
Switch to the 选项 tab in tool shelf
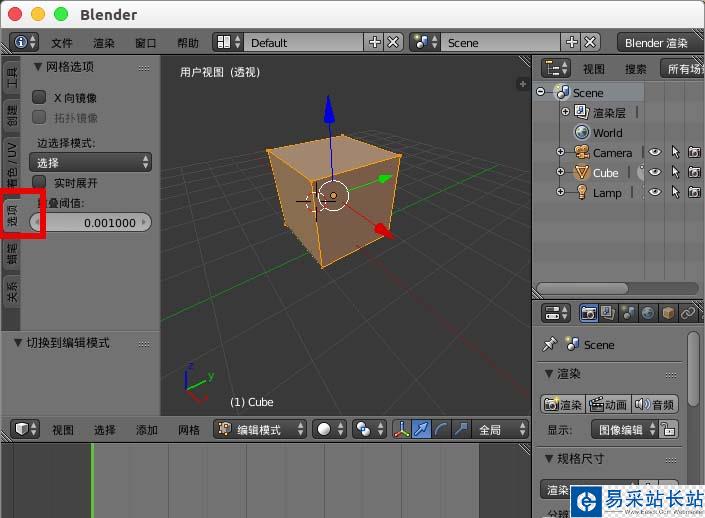click(12, 216)
